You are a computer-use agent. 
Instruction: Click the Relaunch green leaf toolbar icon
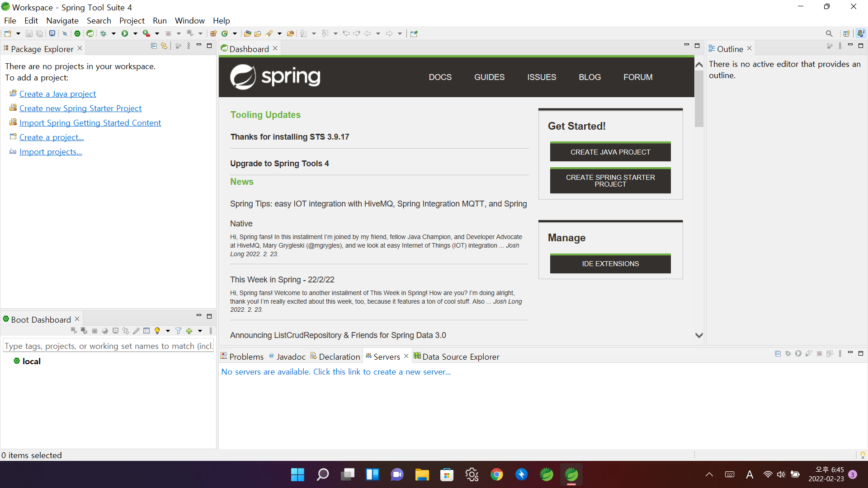90,33
